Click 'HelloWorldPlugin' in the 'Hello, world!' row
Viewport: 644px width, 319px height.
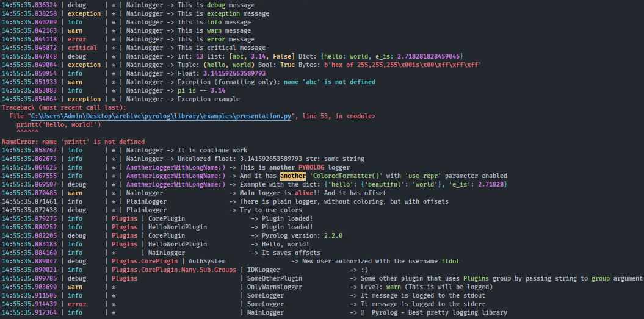pos(178,244)
